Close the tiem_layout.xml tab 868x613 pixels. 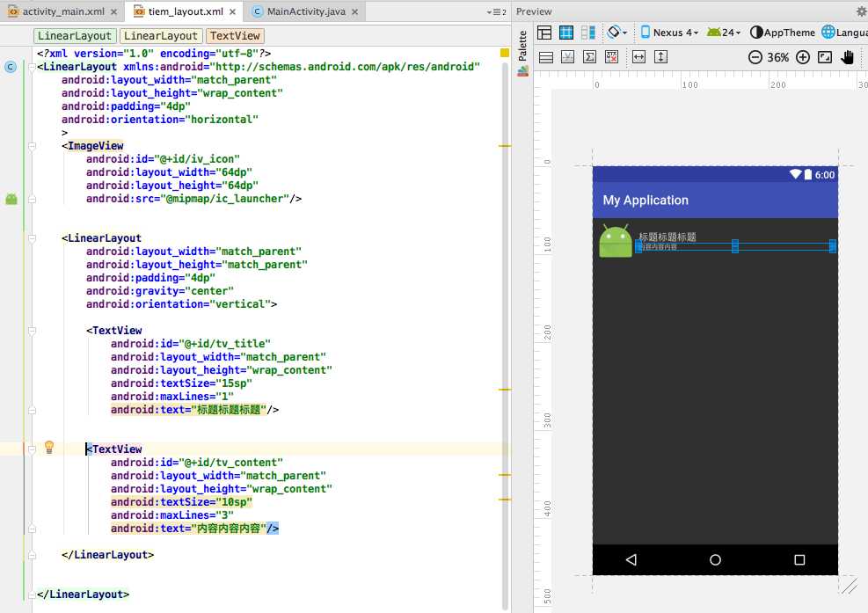coord(232,11)
